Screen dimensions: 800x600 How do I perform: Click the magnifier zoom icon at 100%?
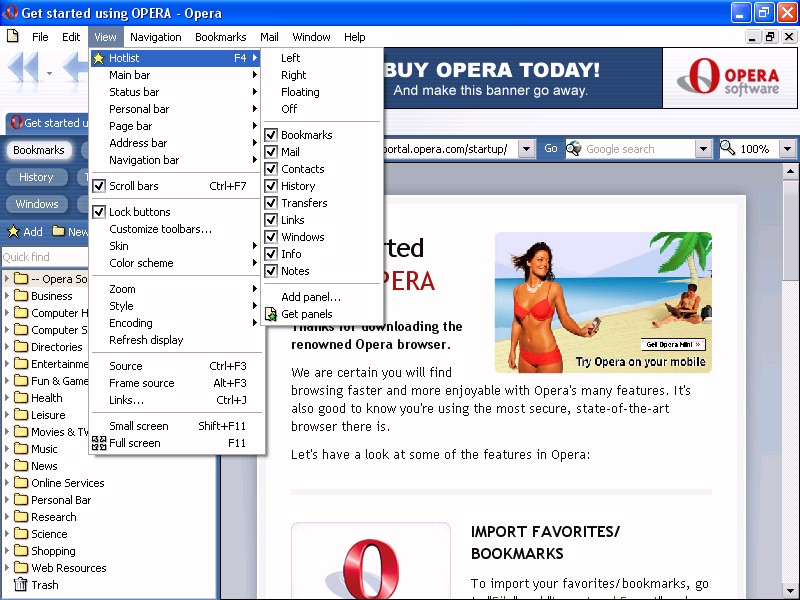[x=728, y=149]
